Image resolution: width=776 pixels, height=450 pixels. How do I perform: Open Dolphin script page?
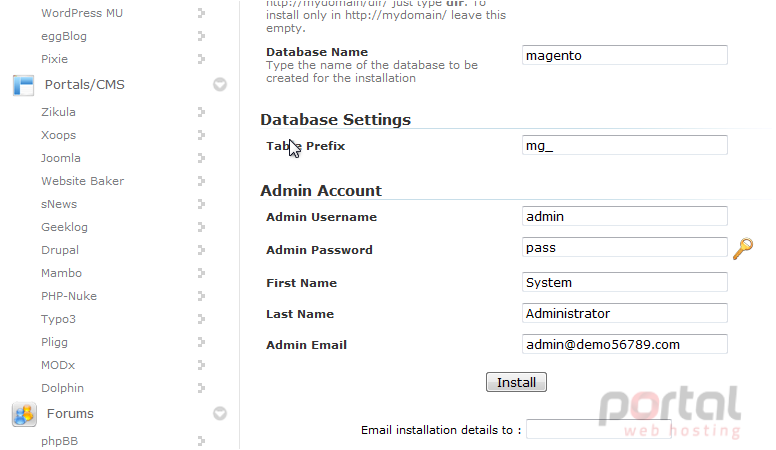[x=62, y=388]
